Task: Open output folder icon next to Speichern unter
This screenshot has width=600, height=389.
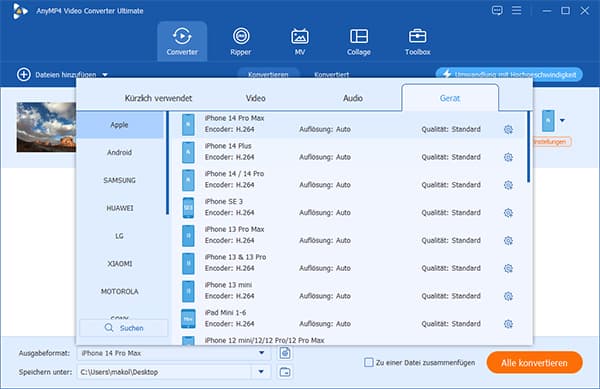Action: point(285,372)
